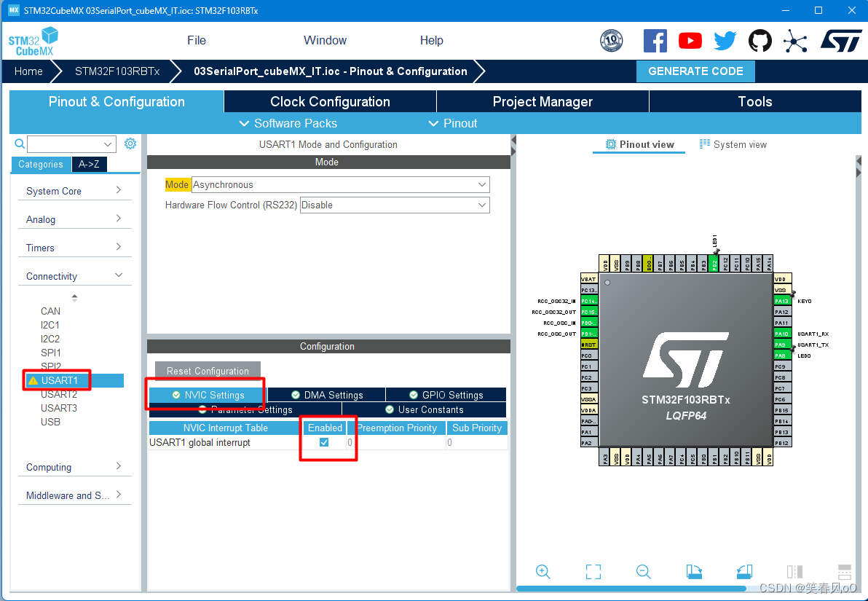Expand the Analog category

point(74,219)
